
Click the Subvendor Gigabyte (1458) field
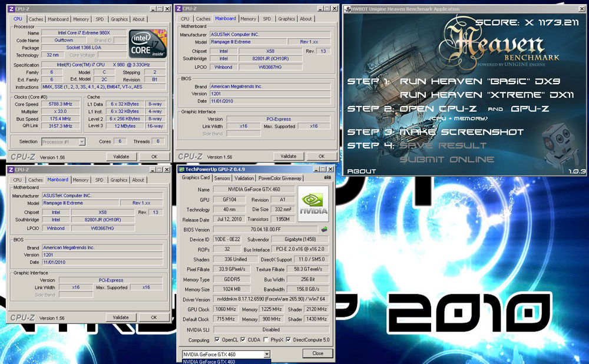300,239
